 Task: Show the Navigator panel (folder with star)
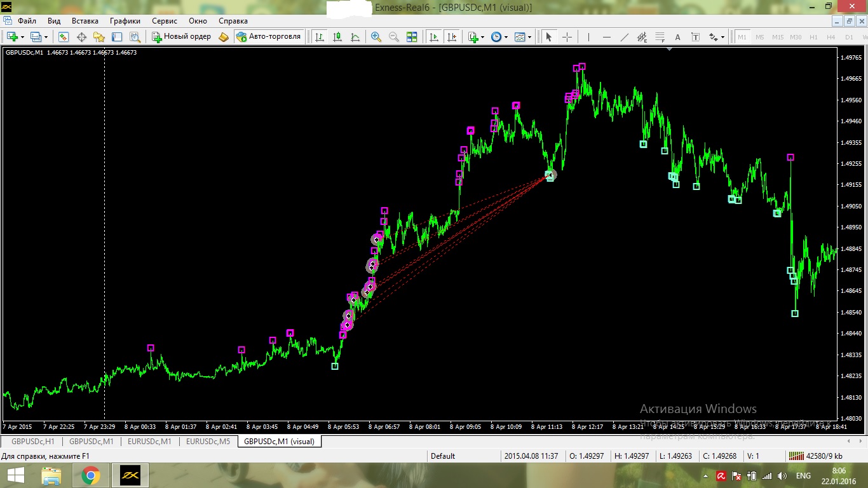[x=99, y=37]
